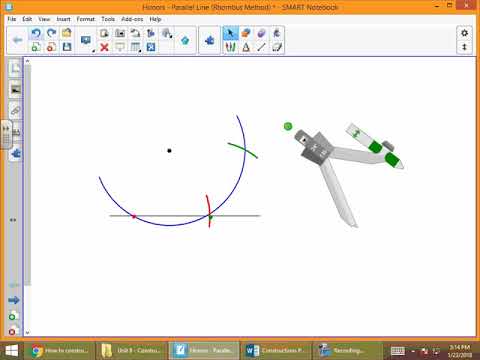Click the green compass rotate handle
Viewport: 480px width, 360px height.
[x=288, y=126]
